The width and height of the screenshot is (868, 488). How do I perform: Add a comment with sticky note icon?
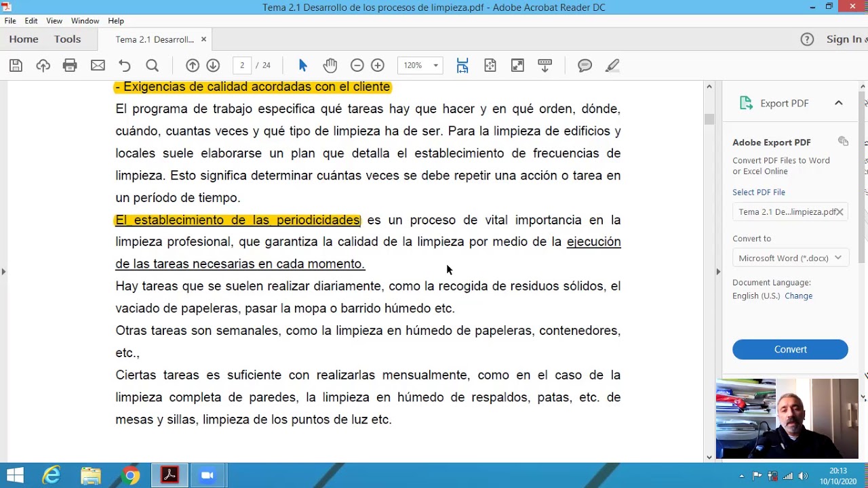585,66
